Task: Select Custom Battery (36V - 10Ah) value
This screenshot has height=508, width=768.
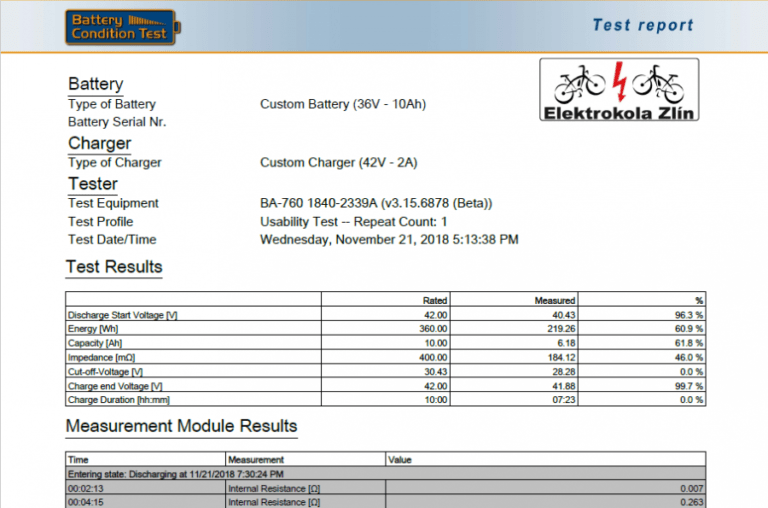Action: 343,104
